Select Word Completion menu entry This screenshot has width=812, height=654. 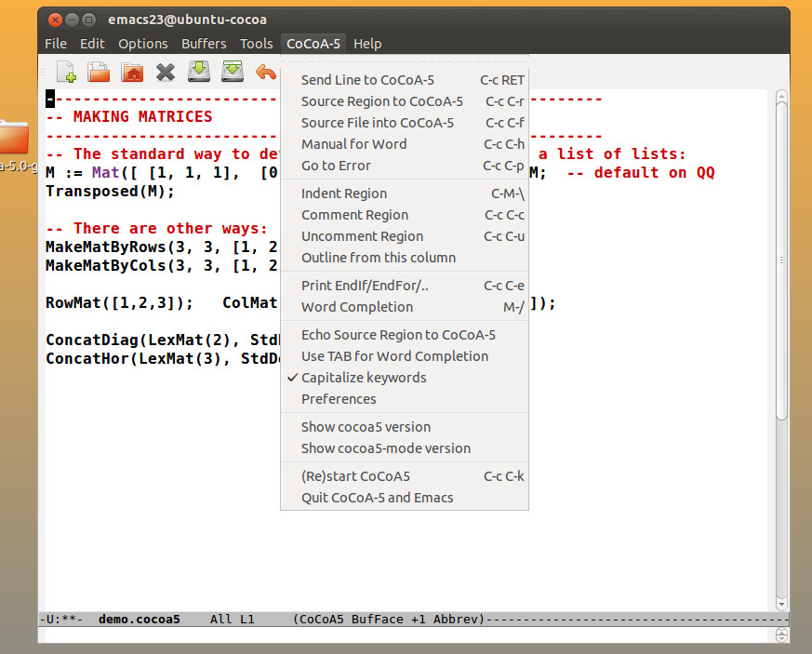click(x=404, y=307)
